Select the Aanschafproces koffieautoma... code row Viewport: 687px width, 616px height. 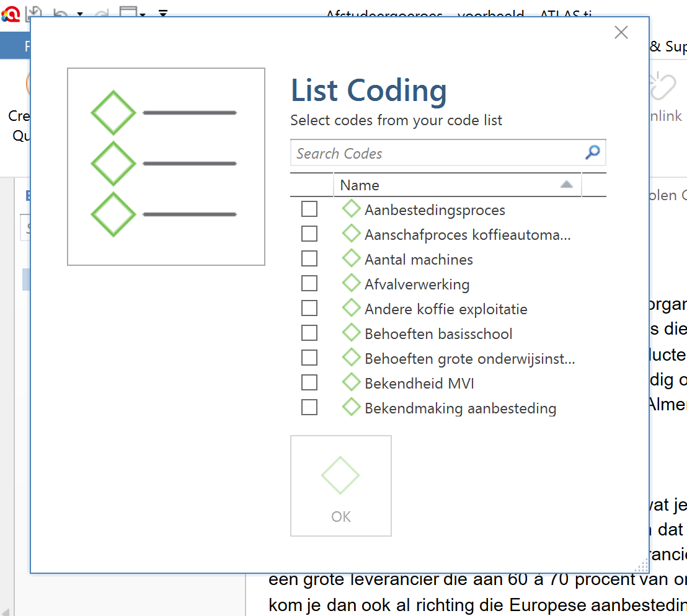click(x=468, y=235)
